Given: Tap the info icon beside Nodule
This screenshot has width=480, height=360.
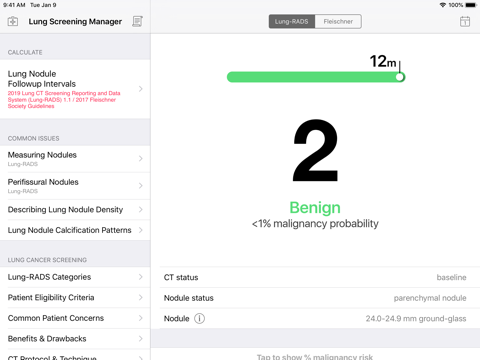Looking at the screenshot, I should click(199, 319).
